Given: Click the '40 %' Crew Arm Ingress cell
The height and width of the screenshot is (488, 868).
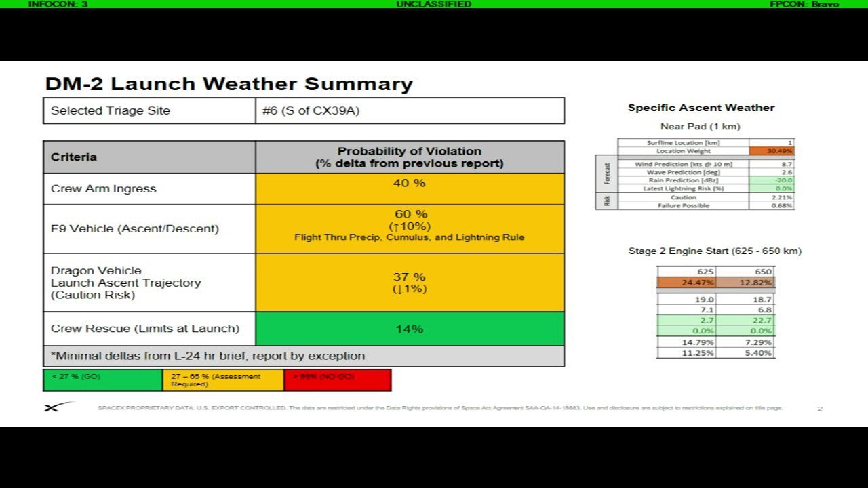Looking at the screenshot, I should [x=410, y=188].
